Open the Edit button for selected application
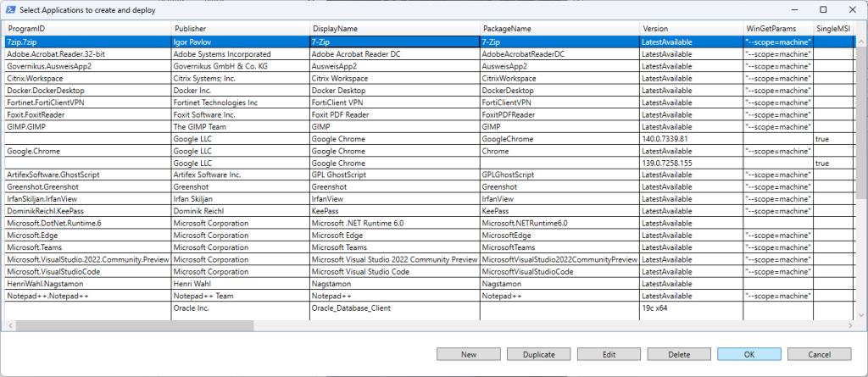868x377 pixels. pos(609,354)
